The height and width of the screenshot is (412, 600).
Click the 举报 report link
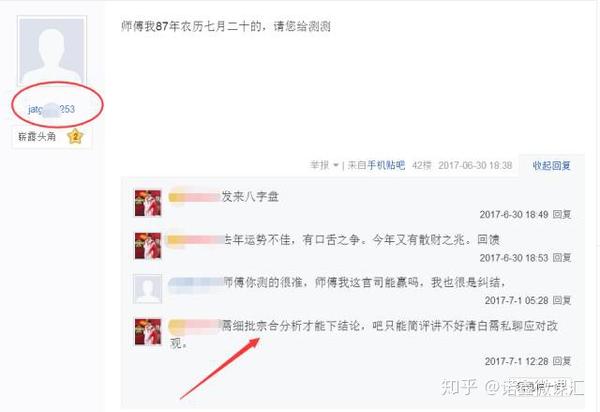[x=320, y=165]
